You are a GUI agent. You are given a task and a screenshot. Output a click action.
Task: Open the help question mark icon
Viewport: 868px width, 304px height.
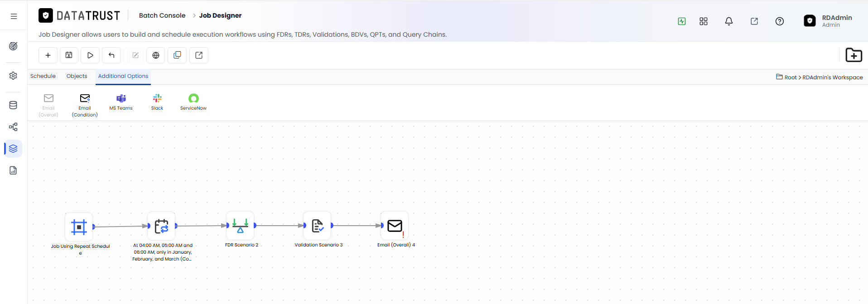[780, 21]
